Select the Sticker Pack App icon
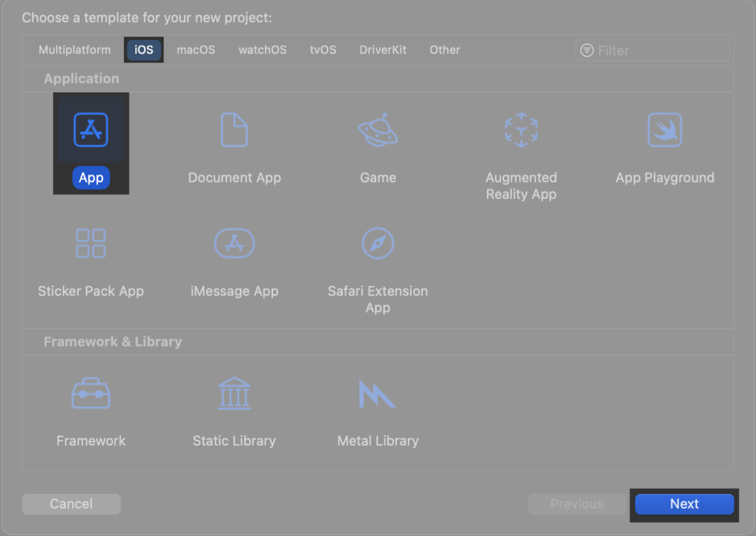 (x=91, y=243)
